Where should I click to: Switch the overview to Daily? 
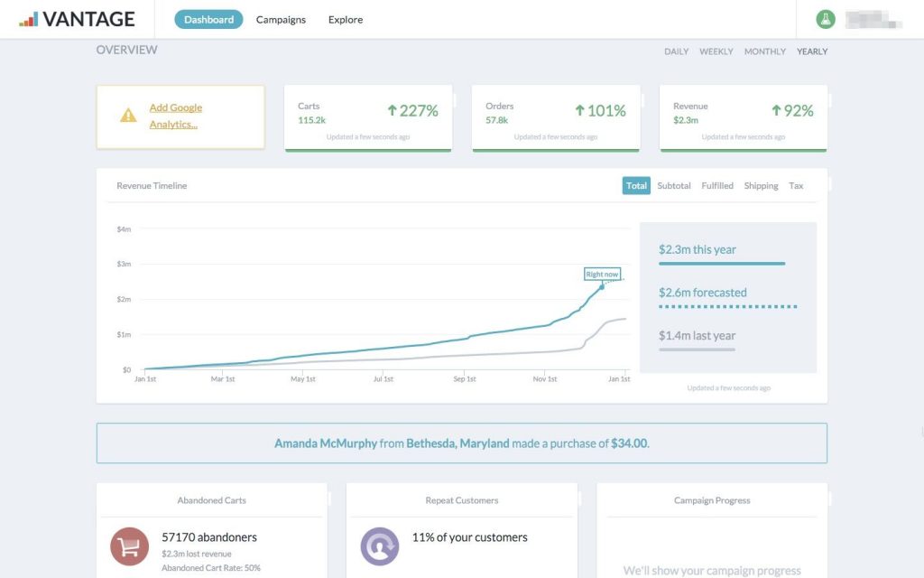676,51
